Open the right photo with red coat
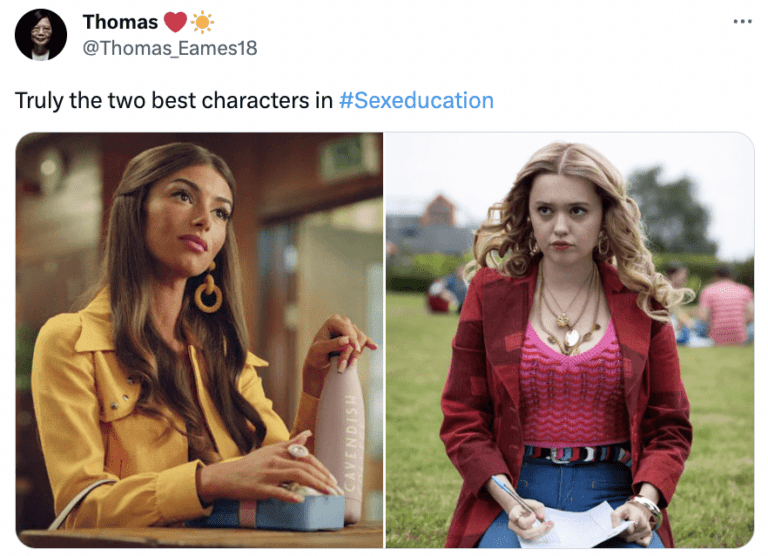768x556 pixels. pos(570,340)
